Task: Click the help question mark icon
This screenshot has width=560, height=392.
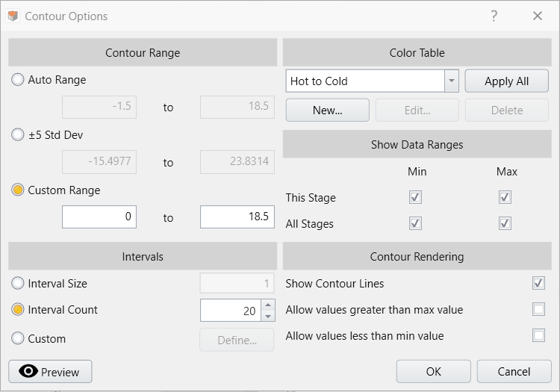Action: point(494,16)
